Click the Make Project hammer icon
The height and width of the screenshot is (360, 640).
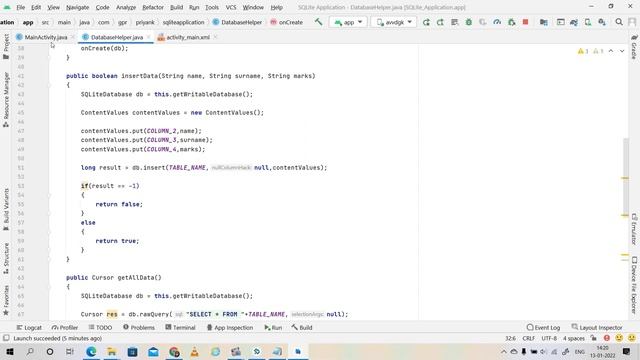(318, 22)
